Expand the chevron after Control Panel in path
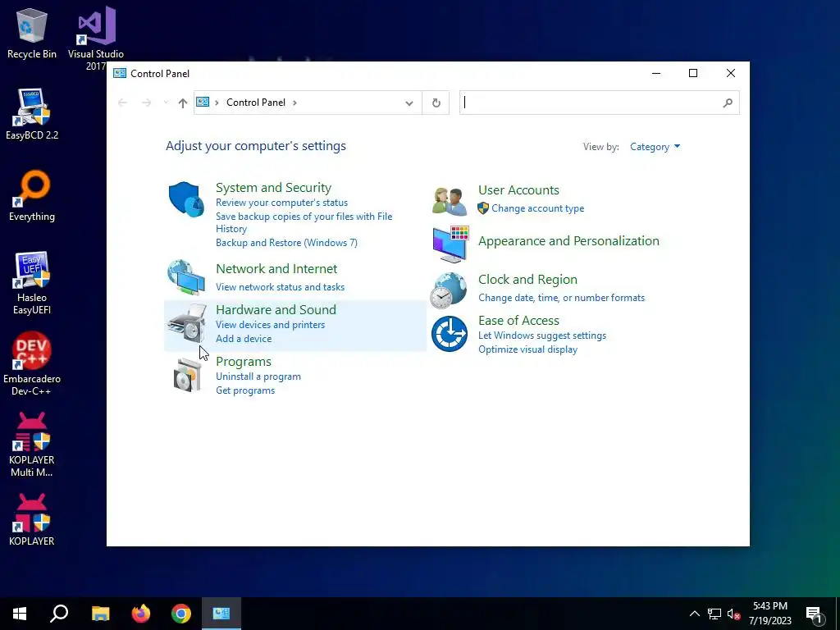Image resolution: width=840 pixels, height=630 pixels. [x=294, y=103]
